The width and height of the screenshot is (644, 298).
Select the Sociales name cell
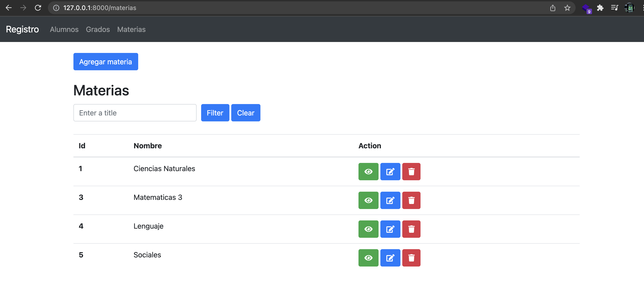(147, 255)
